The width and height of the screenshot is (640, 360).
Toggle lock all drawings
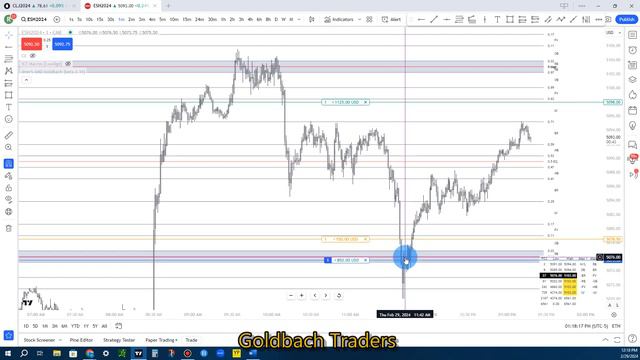[x=9, y=188]
